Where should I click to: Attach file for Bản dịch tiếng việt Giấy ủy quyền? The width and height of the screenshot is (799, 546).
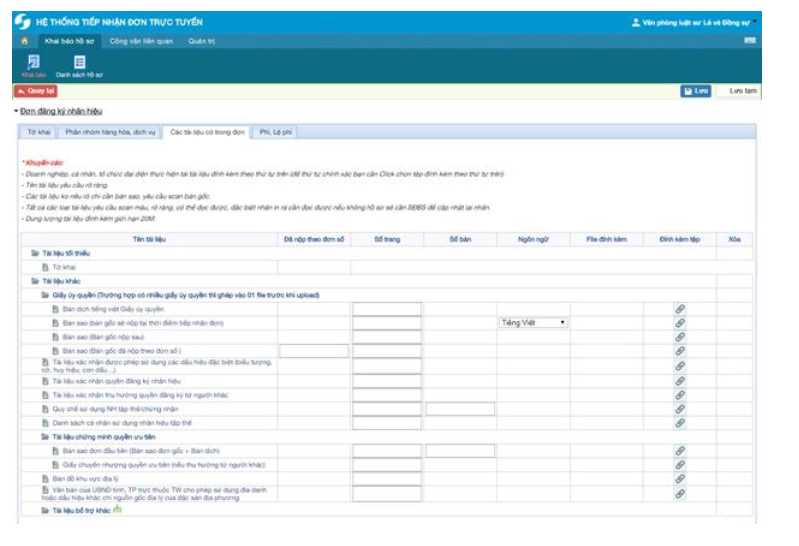680,309
